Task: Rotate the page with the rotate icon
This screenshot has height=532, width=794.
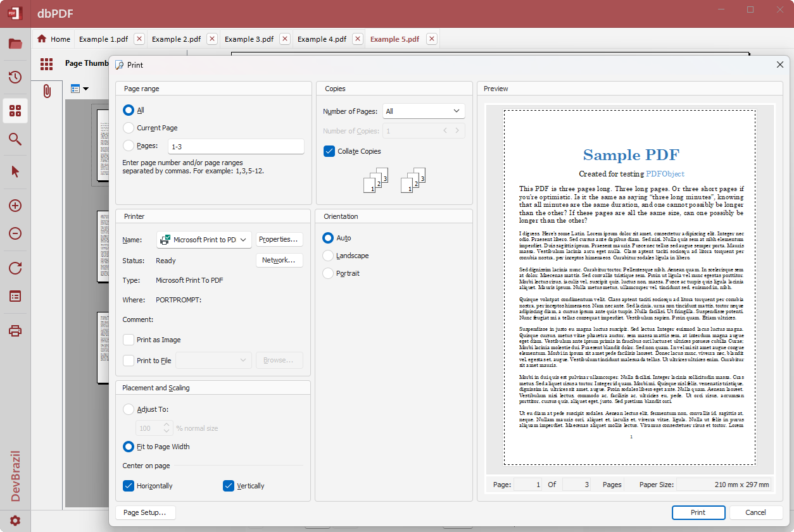Action: click(15, 268)
